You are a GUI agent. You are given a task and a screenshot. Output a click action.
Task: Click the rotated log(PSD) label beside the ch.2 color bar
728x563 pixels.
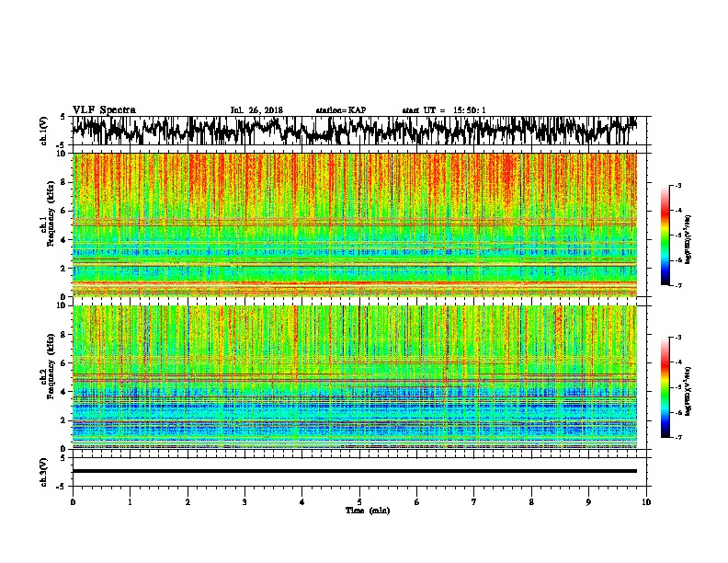[x=688, y=391]
